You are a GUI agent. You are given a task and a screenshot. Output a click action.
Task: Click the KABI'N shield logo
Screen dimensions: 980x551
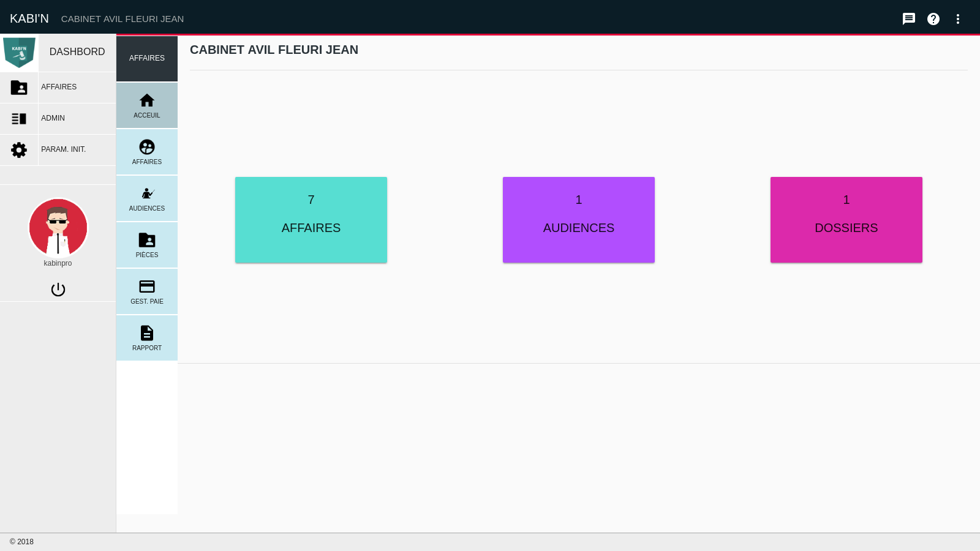click(19, 53)
